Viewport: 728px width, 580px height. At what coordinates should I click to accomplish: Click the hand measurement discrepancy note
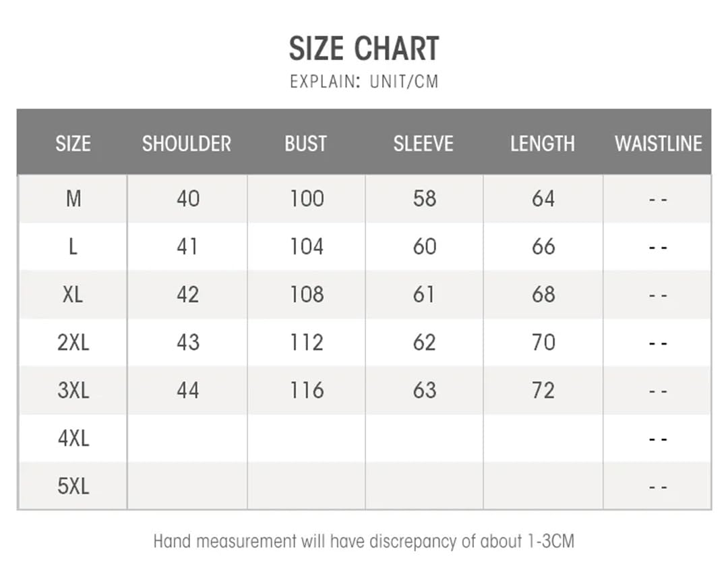pyautogui.click(x=364, y=542)
